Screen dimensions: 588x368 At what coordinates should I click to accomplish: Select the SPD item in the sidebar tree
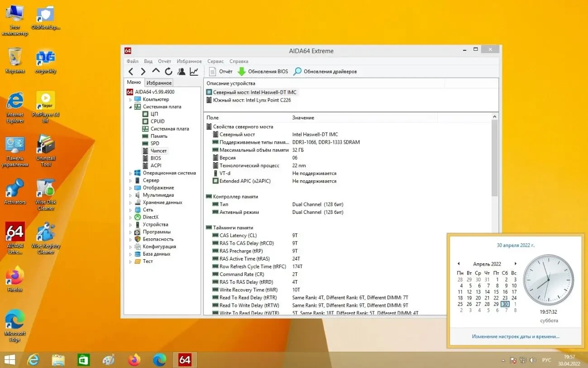156,143
